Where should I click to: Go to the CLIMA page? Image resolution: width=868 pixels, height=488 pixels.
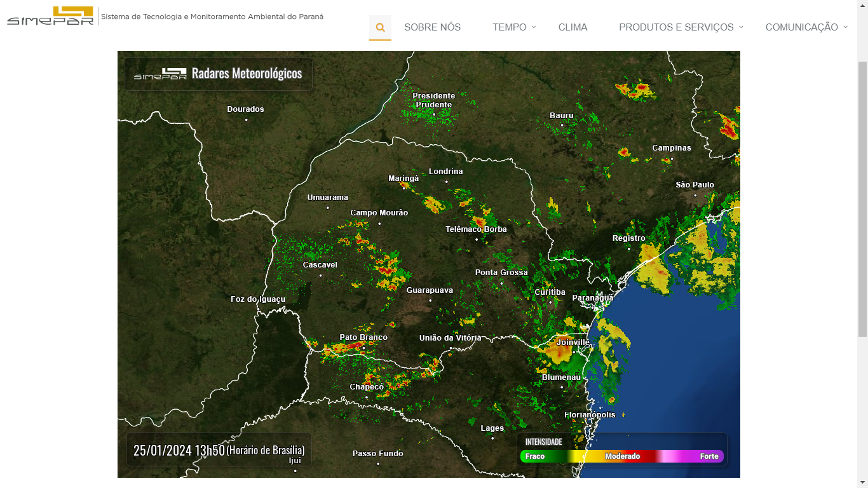coord(573,27)
